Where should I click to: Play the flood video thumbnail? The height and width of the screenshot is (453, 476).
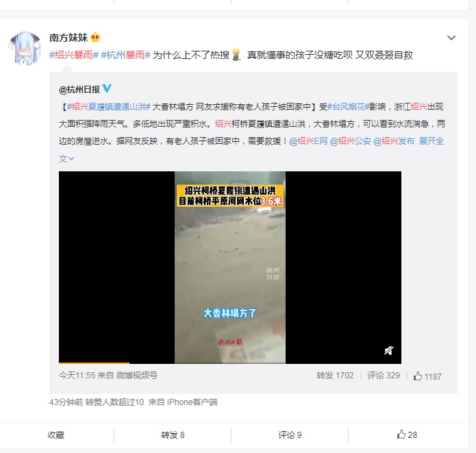230,267
